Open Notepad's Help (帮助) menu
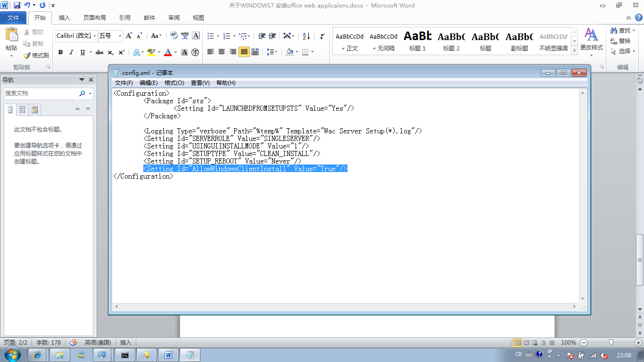 226,83
